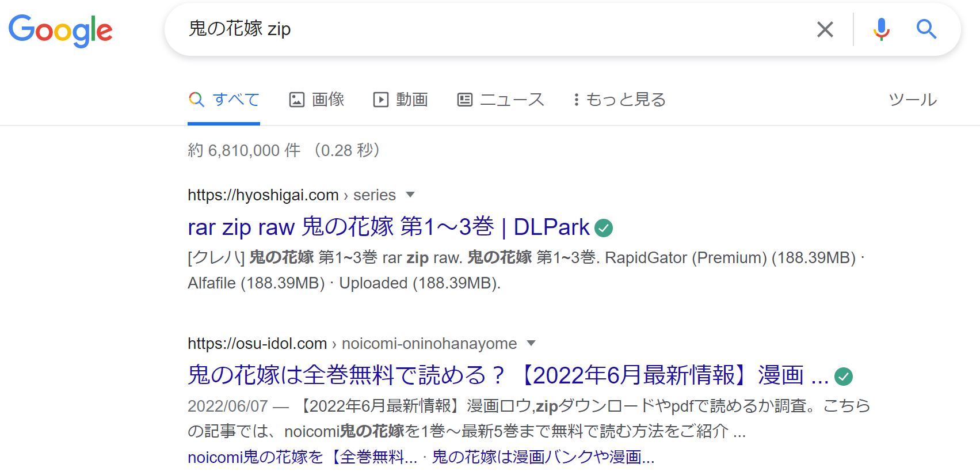Click the RapidGator (Premium) snippet text
The width and height of the screenshot is (980, 475).
(x=686, y=257)
